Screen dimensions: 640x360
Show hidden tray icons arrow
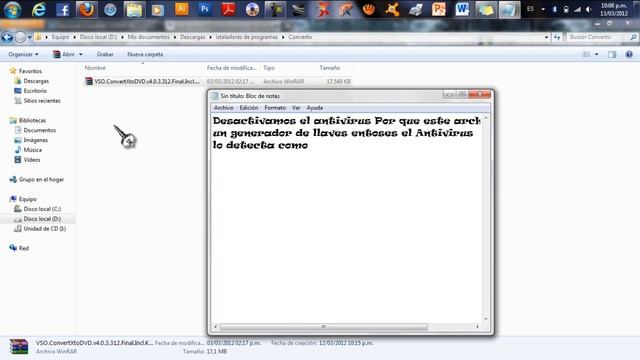click(x=543, y=9)
